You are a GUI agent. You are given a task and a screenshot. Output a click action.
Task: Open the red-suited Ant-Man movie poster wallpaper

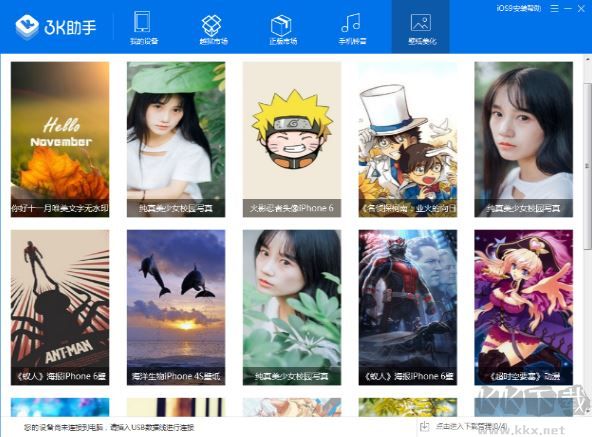coord(408,307)
